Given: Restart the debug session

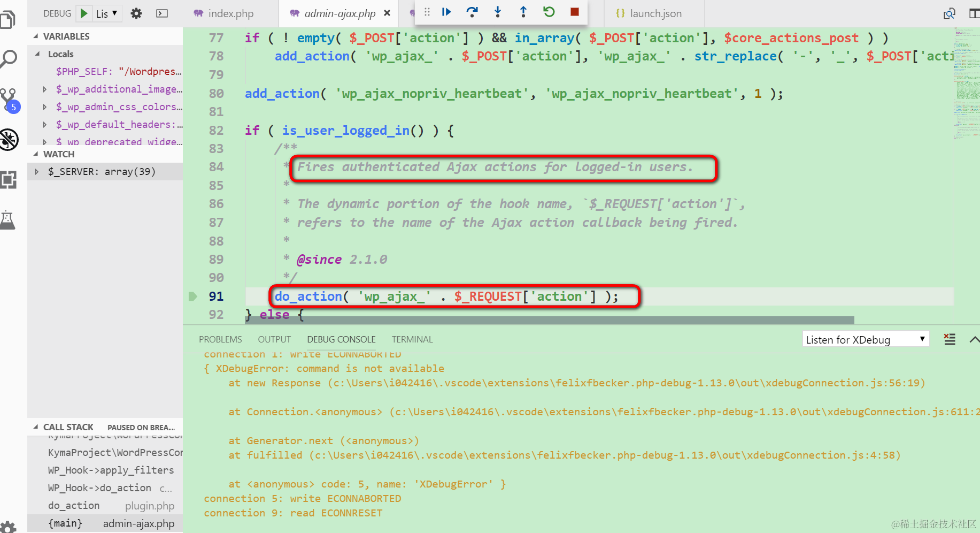Looking at the screenshot, I should [549, 12].
